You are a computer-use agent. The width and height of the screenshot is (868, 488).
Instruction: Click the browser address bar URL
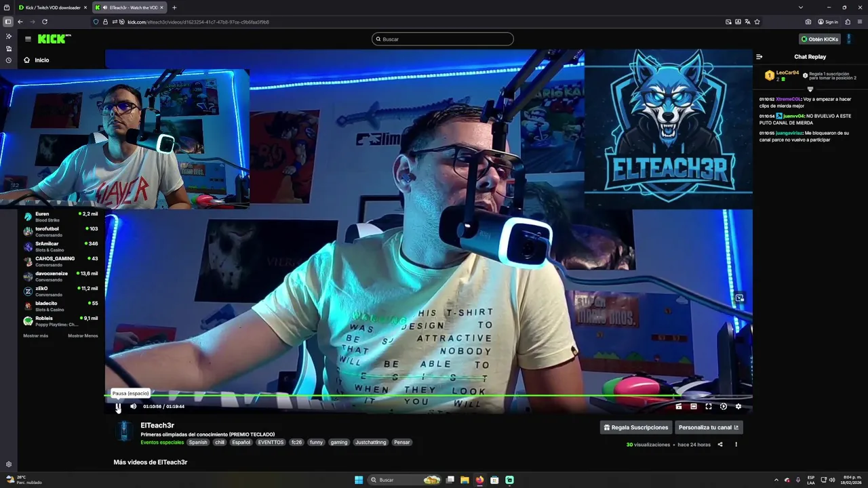point(198,22)
